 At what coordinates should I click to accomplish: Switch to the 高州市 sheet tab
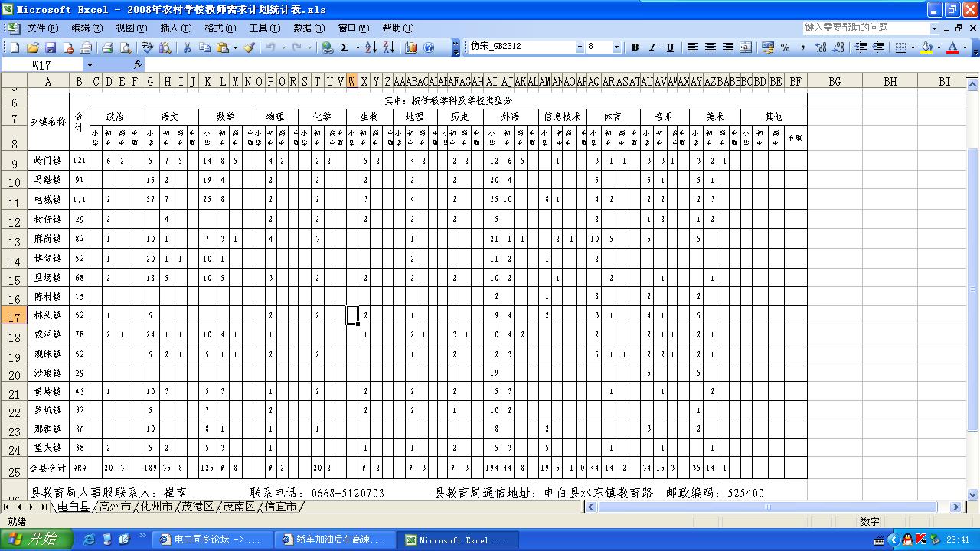[x=115, y=507]
